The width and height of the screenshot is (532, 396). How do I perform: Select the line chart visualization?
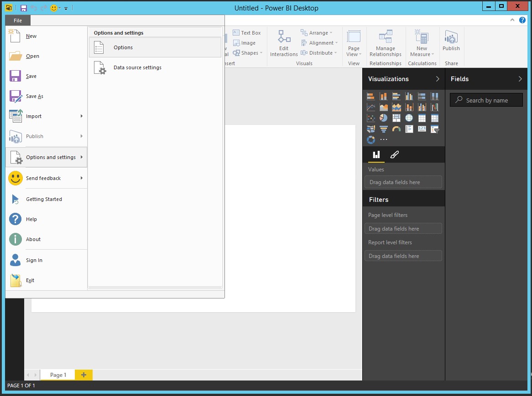point(370,108)
